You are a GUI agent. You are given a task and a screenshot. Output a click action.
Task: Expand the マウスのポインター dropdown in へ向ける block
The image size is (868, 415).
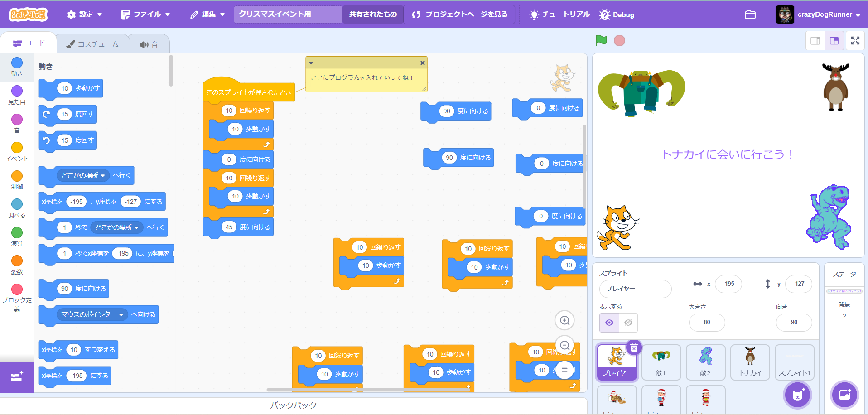pos(121,315)
